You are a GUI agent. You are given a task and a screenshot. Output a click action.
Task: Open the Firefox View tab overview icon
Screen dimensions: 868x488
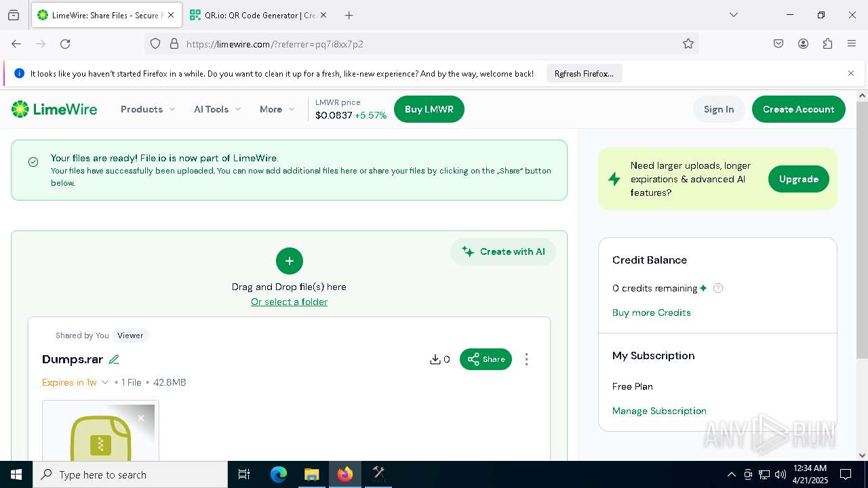click(14, 15)
